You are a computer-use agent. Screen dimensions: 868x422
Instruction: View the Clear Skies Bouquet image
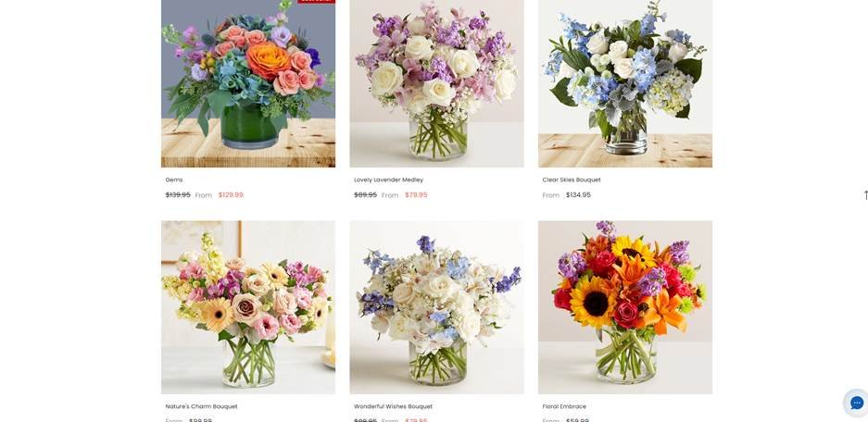click(625, 83)
